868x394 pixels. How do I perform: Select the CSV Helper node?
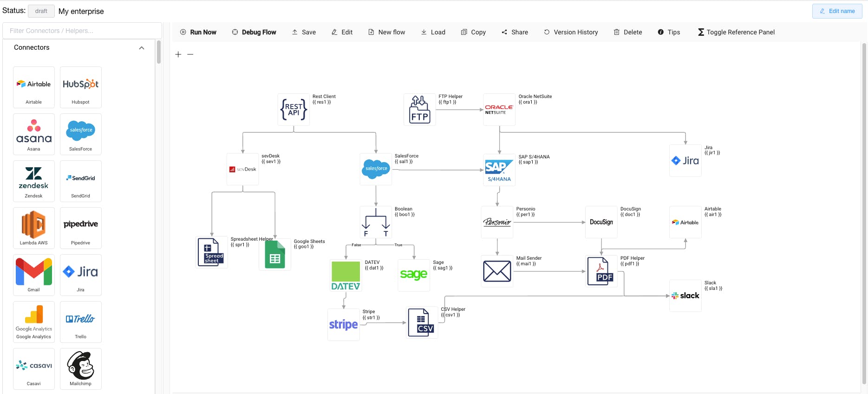tap(422, 322)
